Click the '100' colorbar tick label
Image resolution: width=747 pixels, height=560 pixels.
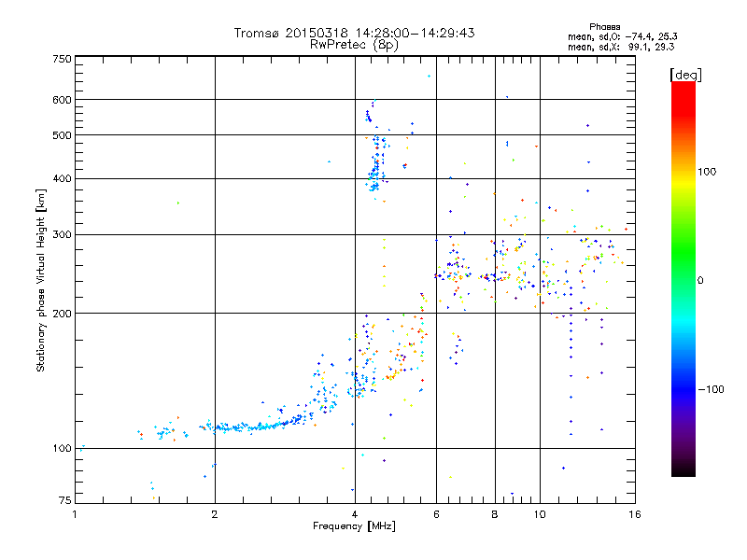(x=707, y=172)
